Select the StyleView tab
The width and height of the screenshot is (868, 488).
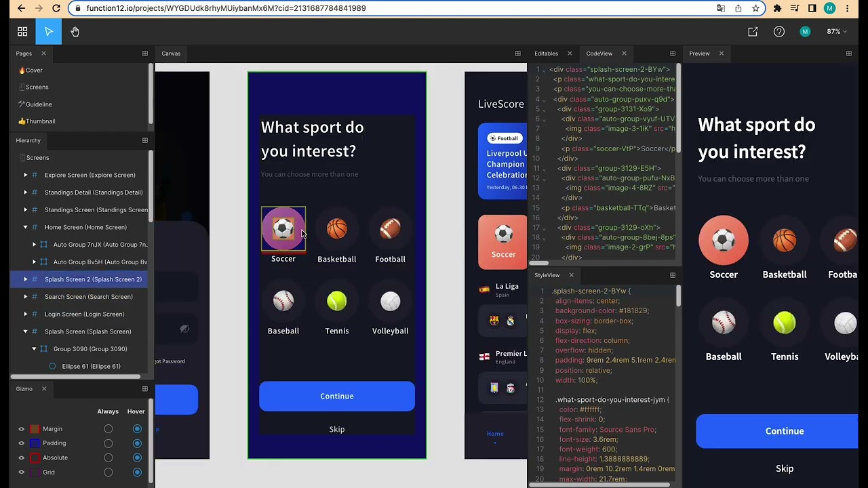(547, 275)
